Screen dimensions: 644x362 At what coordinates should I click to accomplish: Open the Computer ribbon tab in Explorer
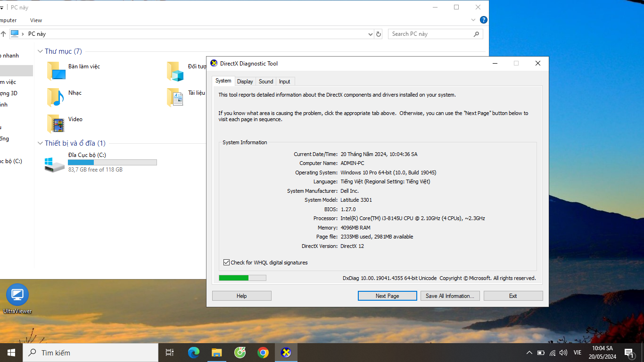tap(8, 20)
